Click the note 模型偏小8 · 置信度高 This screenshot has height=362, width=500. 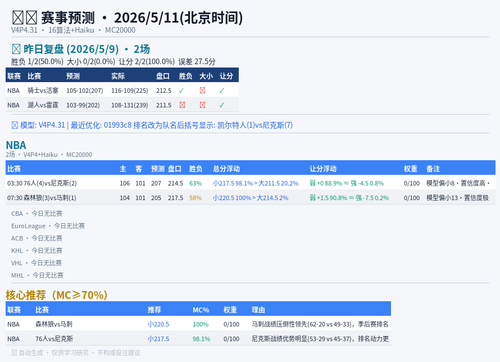coord(458,183)
